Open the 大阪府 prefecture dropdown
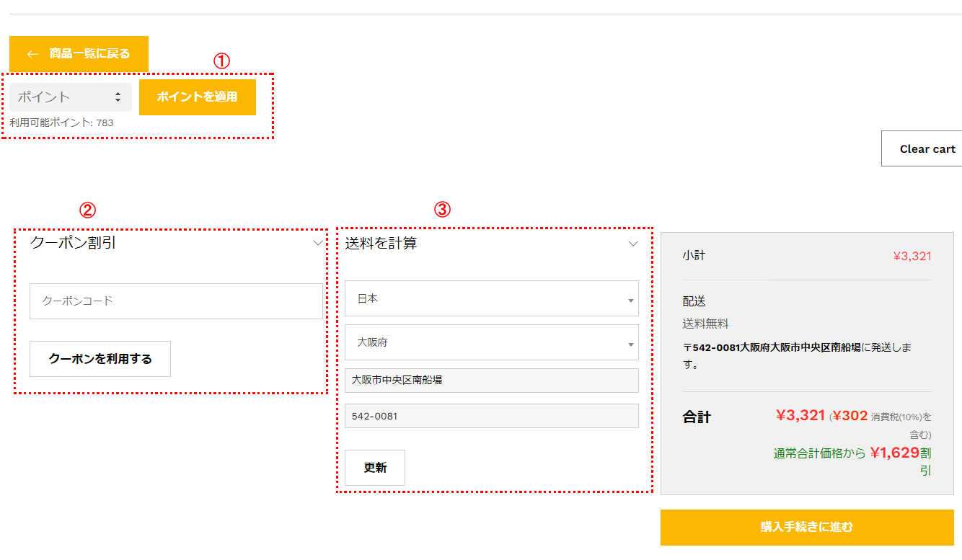 point(491,342)
